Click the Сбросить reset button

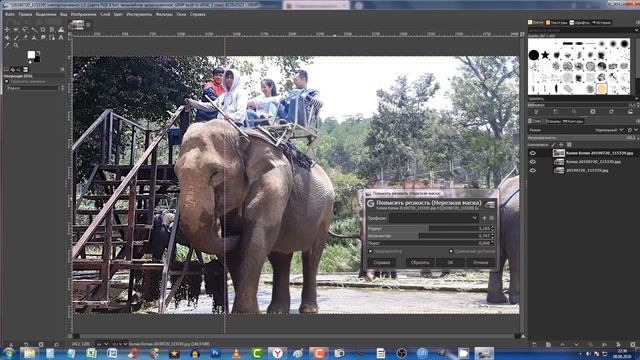tap(420, 262)
